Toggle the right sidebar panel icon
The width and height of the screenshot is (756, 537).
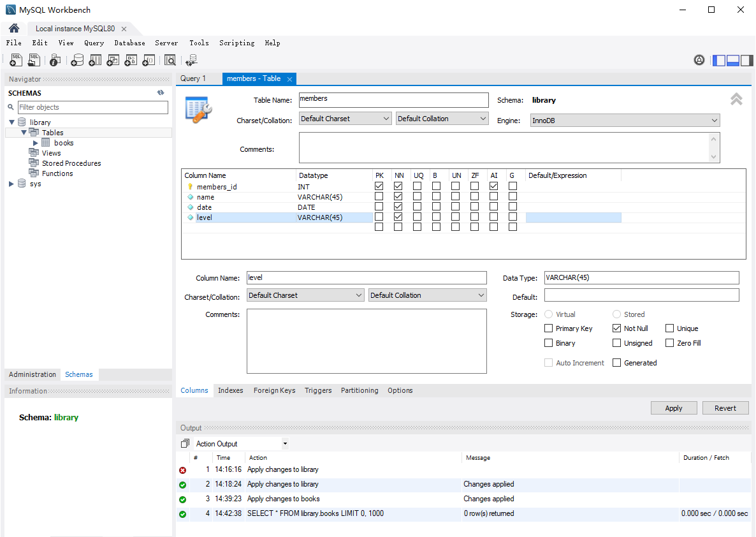[747, 61]
